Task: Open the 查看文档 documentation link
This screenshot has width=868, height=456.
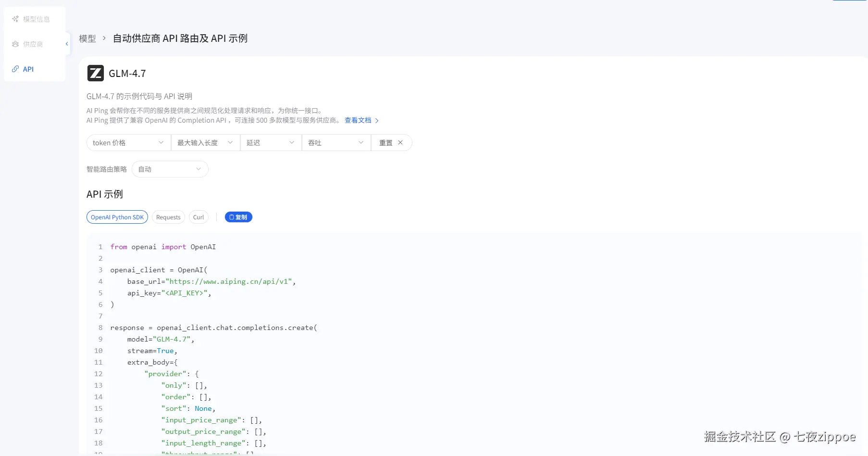Action: tap(361, 120)
